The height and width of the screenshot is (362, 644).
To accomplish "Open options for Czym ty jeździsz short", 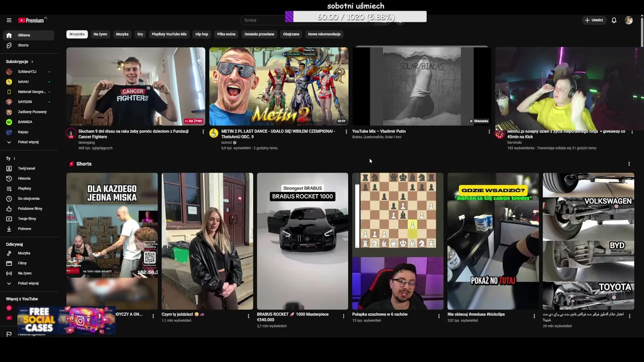I will [248, 316].
